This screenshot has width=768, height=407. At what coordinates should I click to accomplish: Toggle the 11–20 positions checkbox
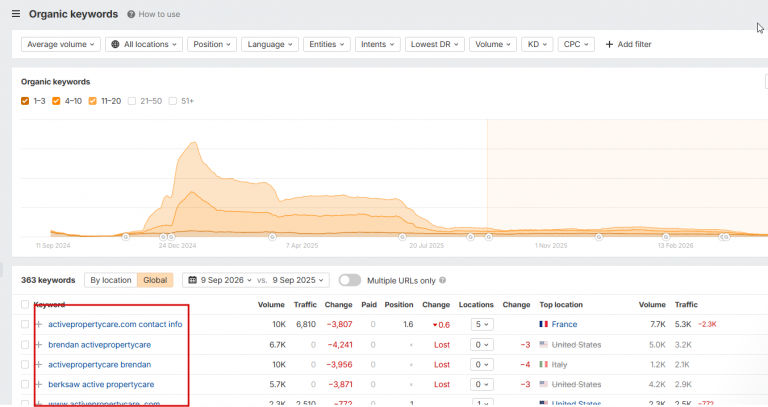coord(93,101)
